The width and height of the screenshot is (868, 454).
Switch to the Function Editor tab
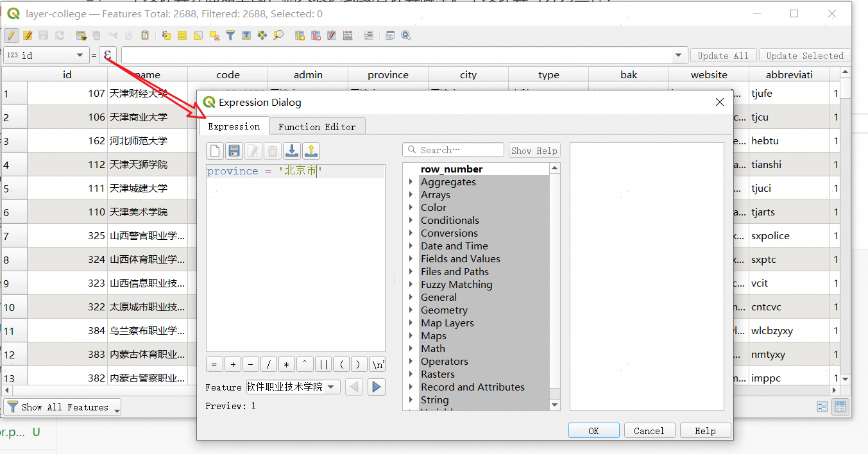coord(317,127)
